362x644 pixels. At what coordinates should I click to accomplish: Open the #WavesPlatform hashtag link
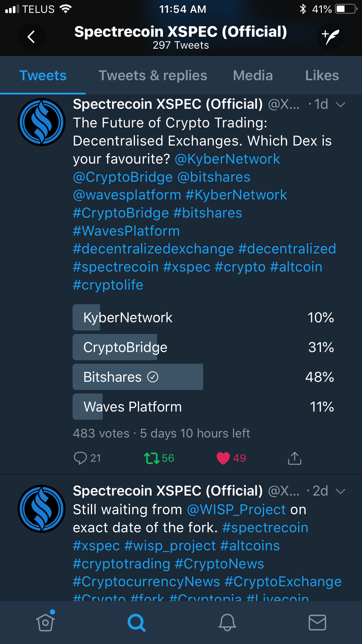[126, 231]
